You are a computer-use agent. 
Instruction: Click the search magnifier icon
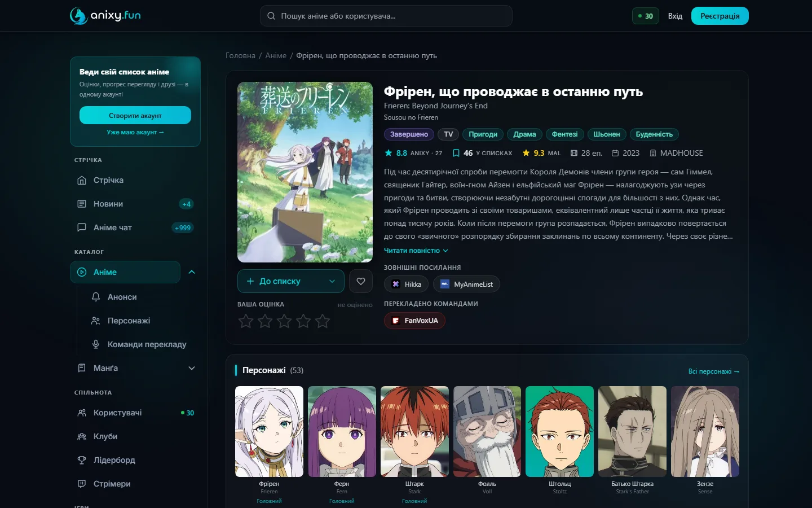tap(271, 16)
